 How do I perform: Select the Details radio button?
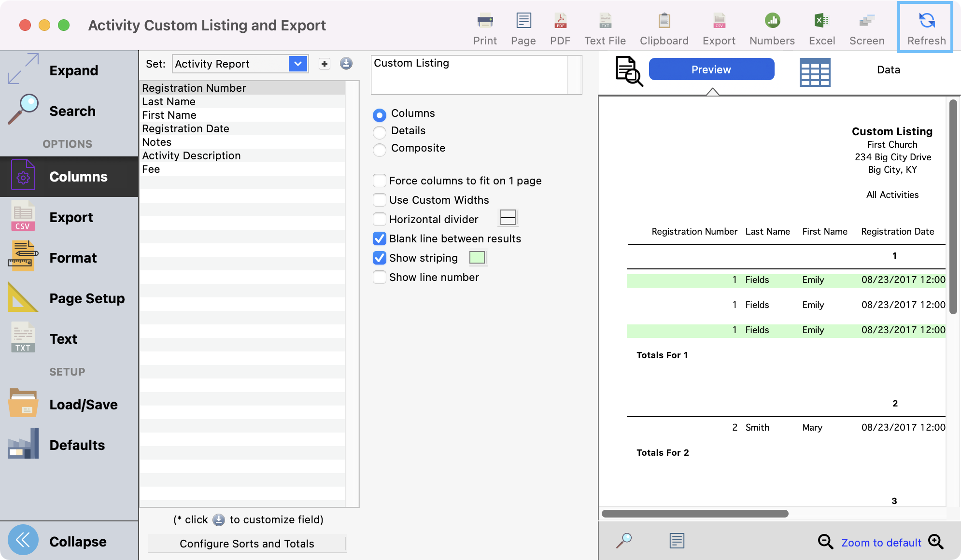380,131
